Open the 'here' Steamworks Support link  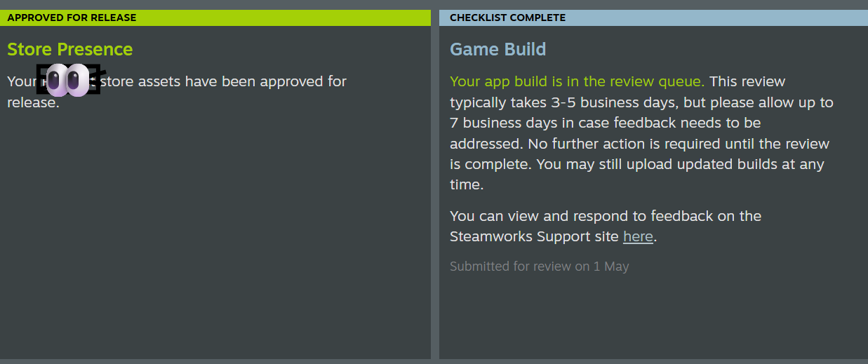pyautogui.click(x=638, y=237)
